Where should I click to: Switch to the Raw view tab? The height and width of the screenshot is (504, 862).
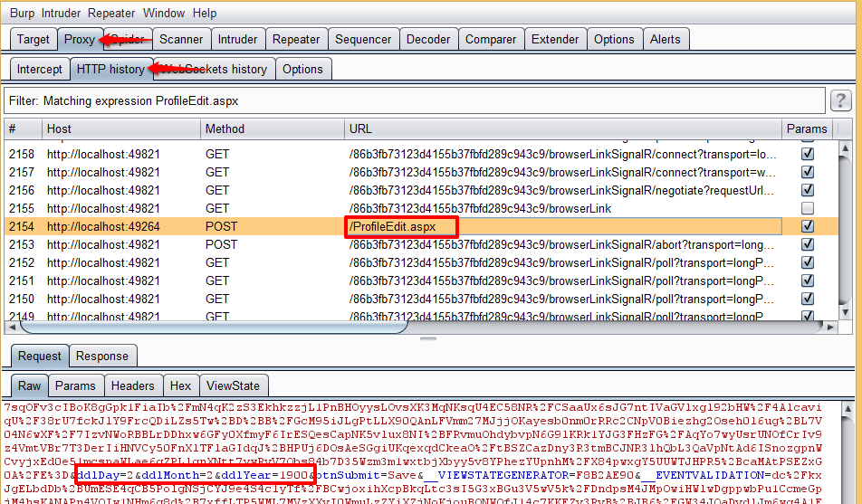30,385
